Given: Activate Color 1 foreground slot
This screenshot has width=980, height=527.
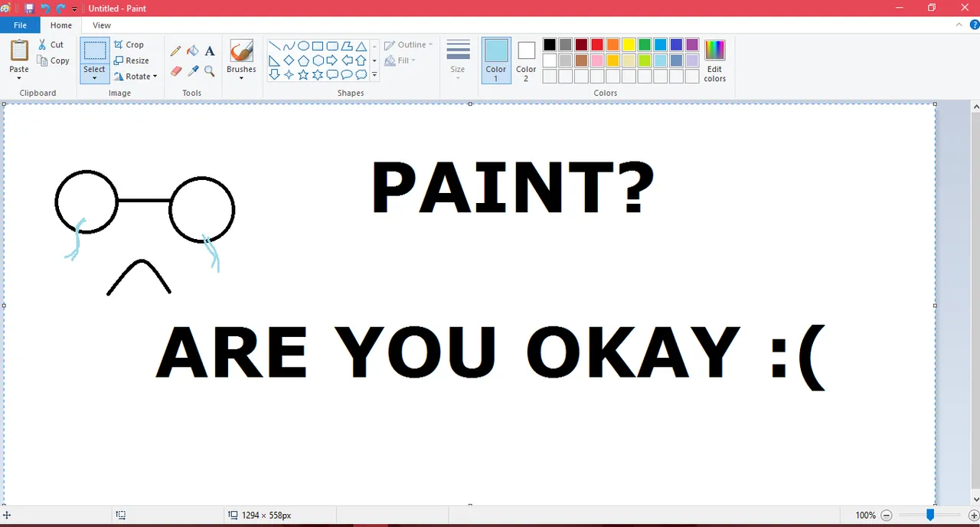Looking at the screenshot, I should [x=496, y=61].
